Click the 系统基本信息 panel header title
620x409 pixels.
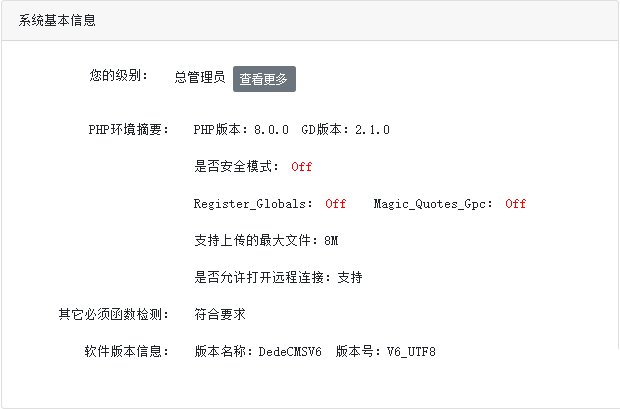click(x=57, y=20)
